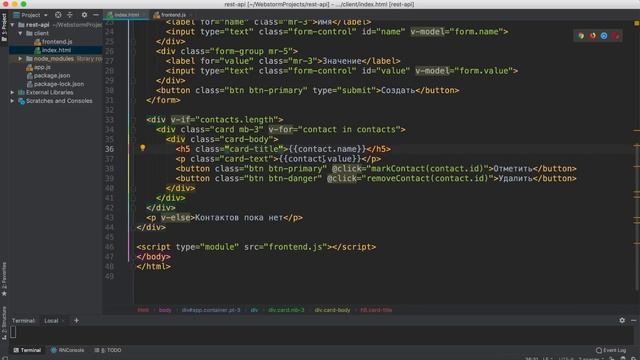Hide the Terminal panel with minus icon
640x360 pixels.
(x=633, y=320)
